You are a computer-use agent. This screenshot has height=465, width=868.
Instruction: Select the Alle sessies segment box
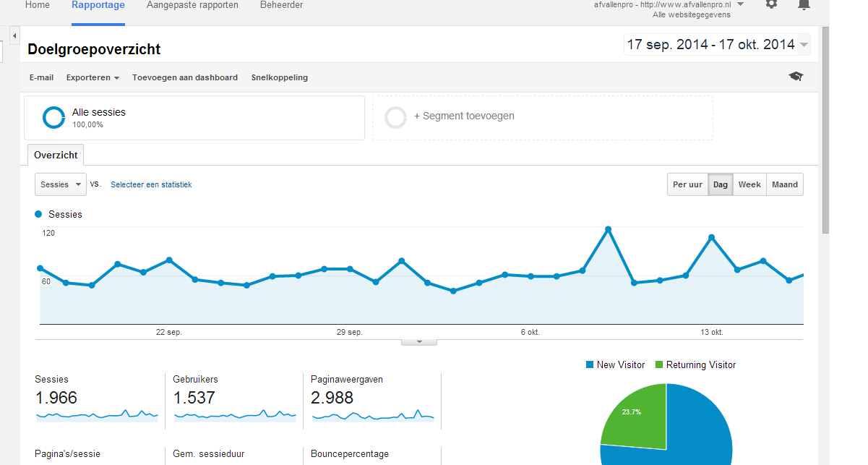(x=194, y=117)
